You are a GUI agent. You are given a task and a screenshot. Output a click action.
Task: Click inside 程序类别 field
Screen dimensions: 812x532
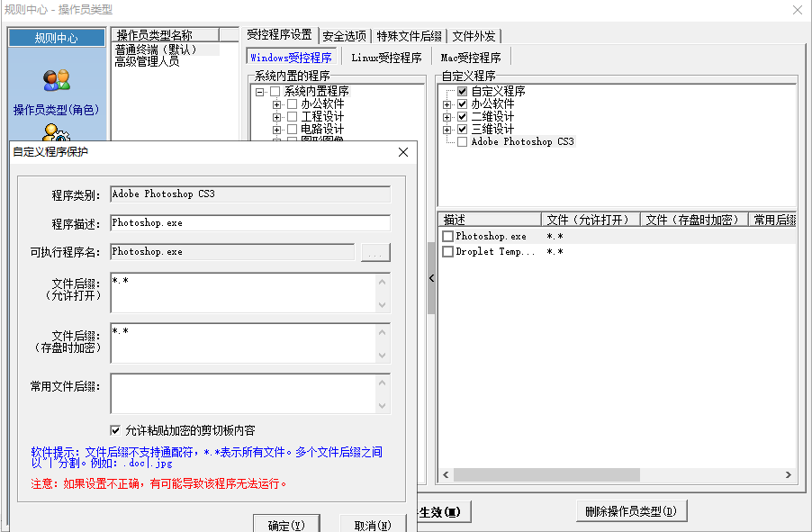(x=250, y=194)
